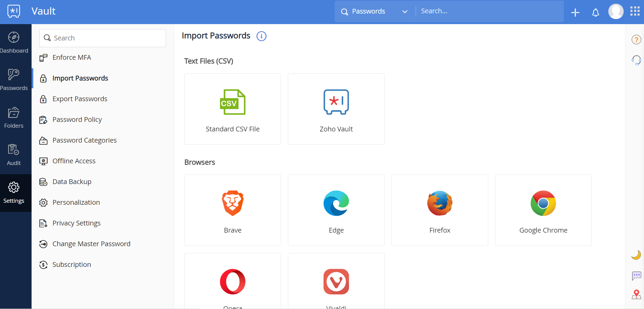Click inside the settings search field

point(102,38)
